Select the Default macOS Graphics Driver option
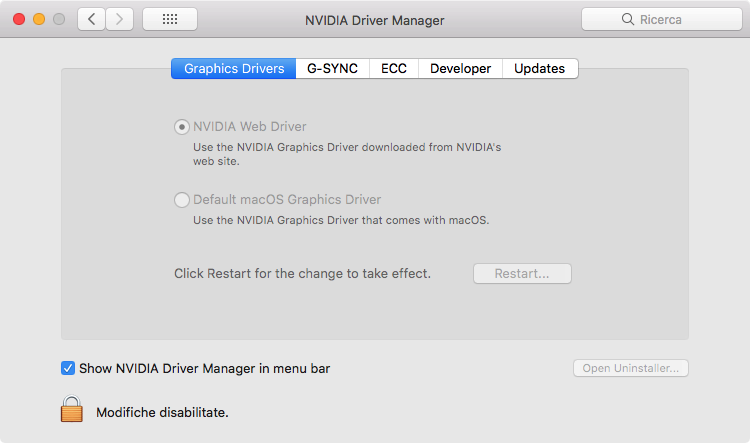Screen dimensions: 750x443 tap(182, 199)
